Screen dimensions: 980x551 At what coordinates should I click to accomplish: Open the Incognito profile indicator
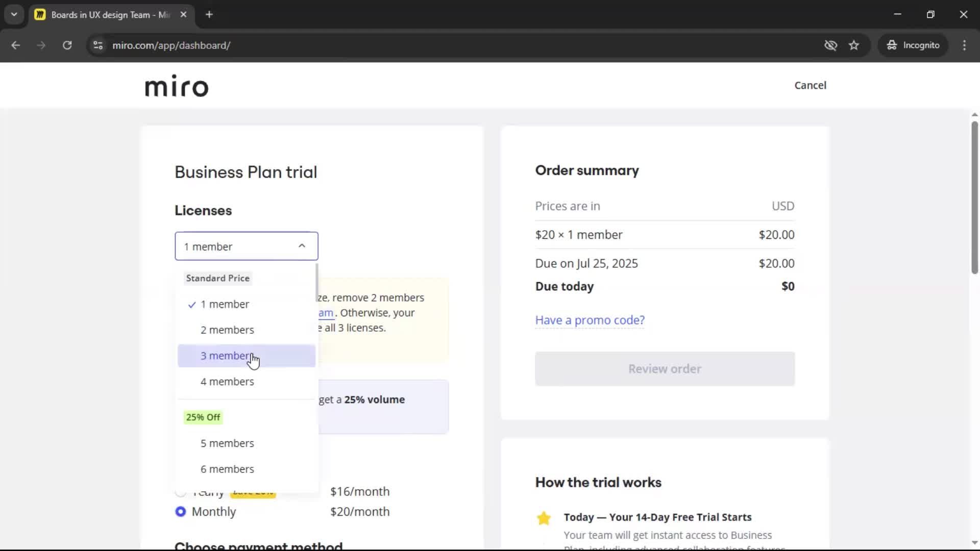pyautogui.click(x=913, y=45)
